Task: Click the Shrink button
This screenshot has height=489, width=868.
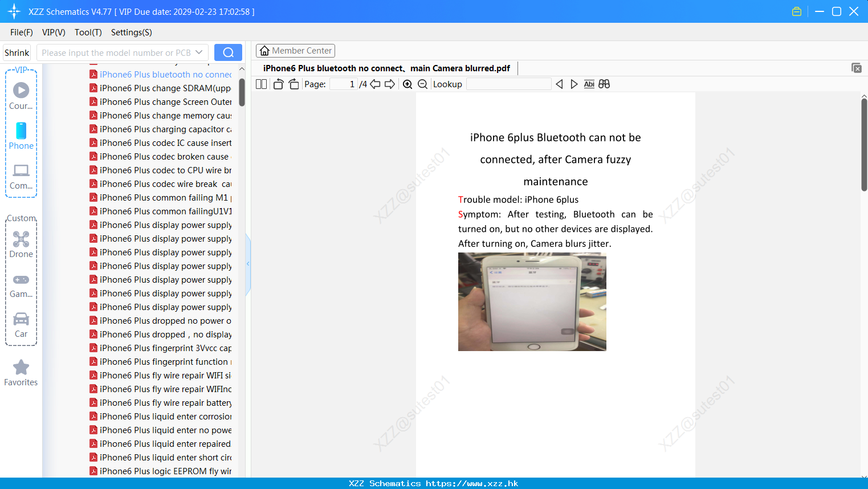Action: click(x=17, y=52)
